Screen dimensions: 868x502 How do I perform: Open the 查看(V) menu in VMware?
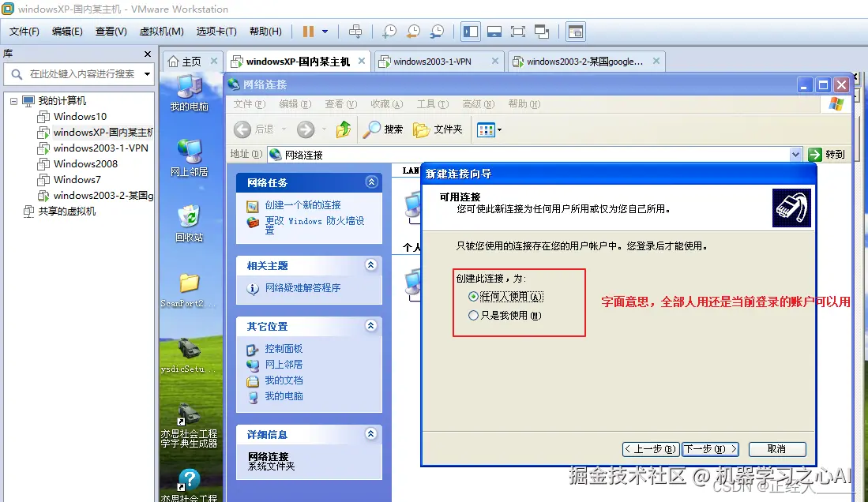(111, 32)
